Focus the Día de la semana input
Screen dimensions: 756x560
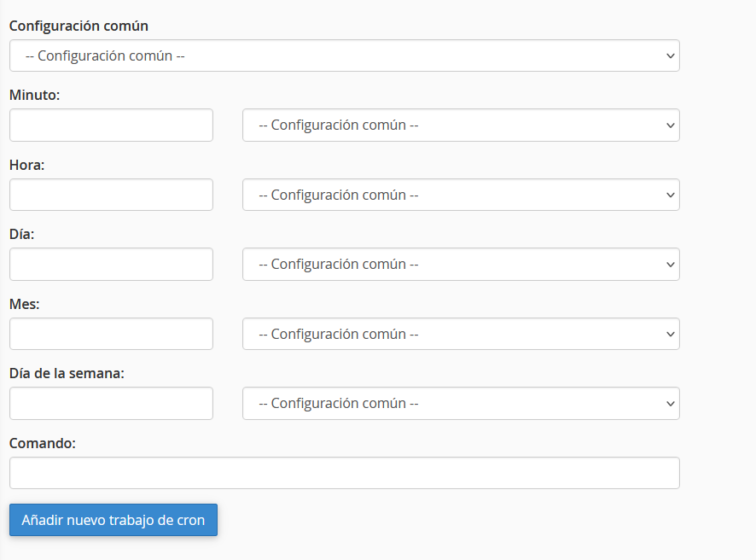111,403
